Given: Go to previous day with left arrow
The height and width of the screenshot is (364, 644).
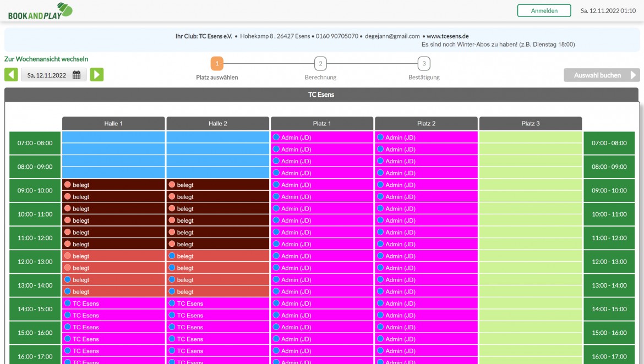Looking at the screenshot, I should point(11,75).
